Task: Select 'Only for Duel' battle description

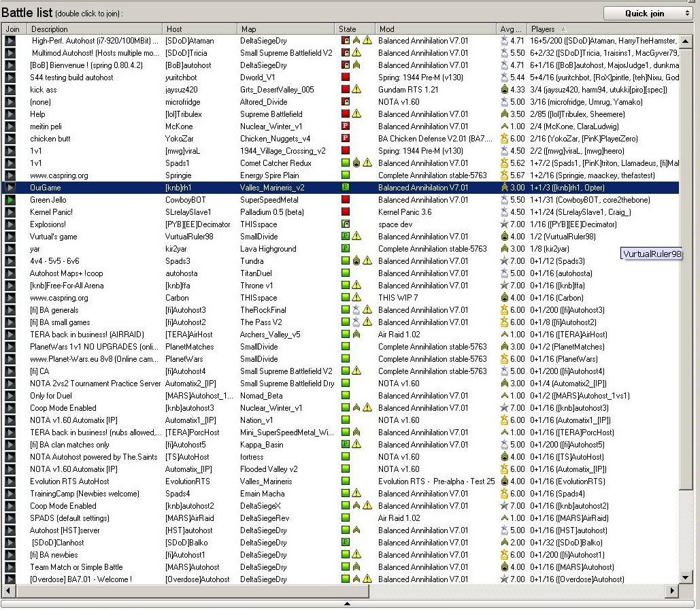Action: tap(50, 396)
